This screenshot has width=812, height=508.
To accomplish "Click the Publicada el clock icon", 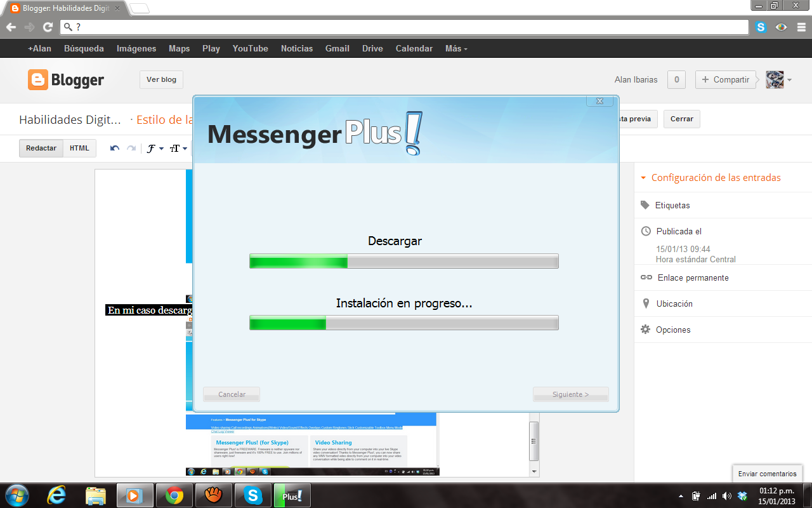I will (646, 231).
